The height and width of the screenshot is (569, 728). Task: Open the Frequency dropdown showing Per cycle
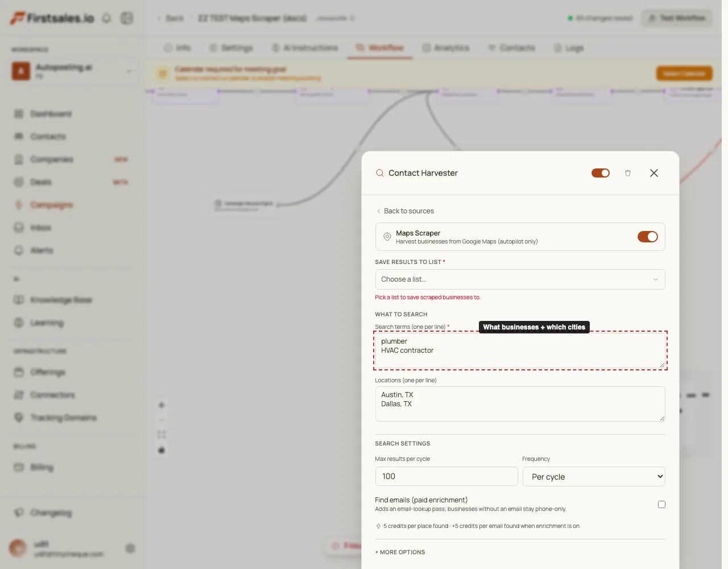coord(594,476)
